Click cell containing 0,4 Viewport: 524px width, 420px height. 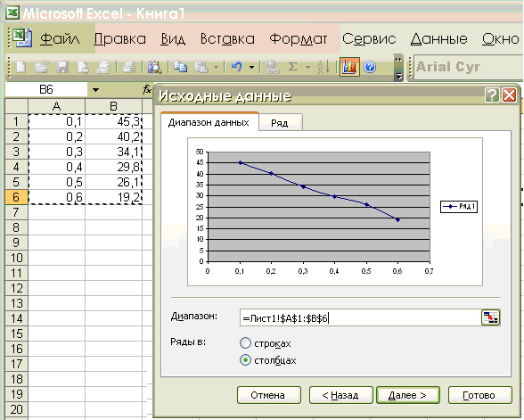click(x=56, y=167)
